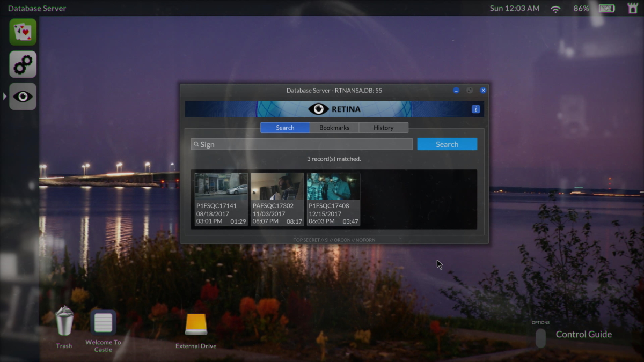Open the Welcome To Castle note
Screen dimensions: 644x362
coord(103,323)
